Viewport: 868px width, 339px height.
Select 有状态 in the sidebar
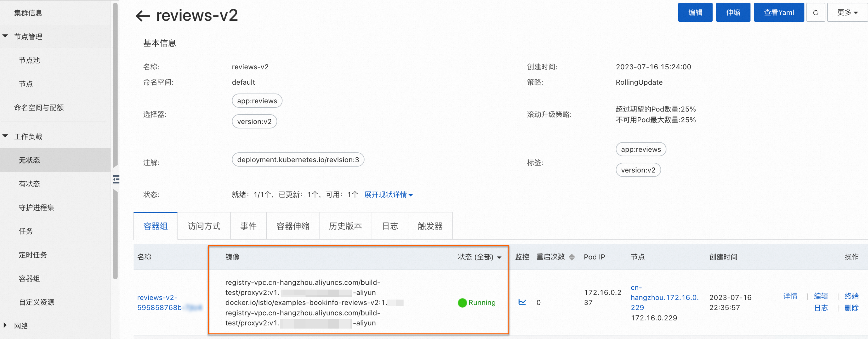click(x=29, y=184)
